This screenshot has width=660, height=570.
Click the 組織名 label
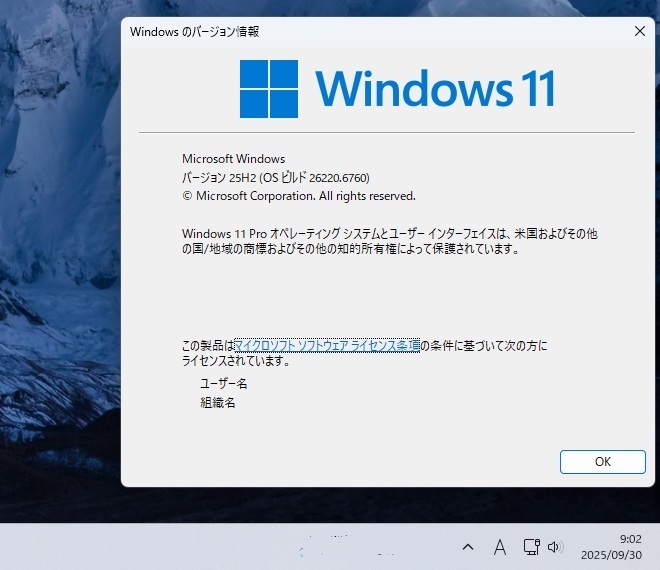pos(218,403)
